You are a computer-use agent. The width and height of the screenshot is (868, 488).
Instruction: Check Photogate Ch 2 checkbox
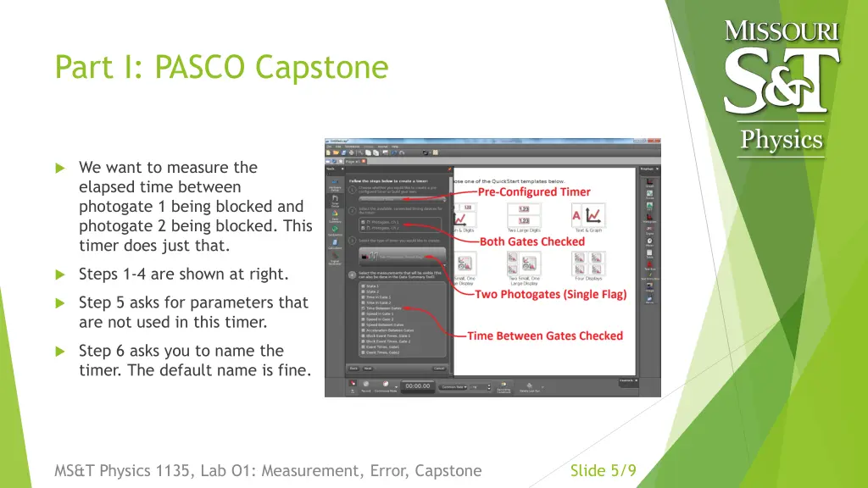click(364, 227)
